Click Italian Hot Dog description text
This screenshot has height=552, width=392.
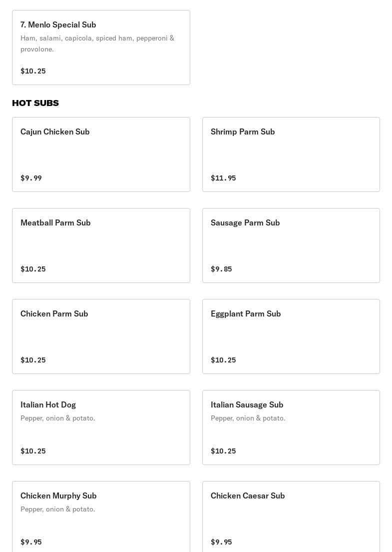point(58,418)
